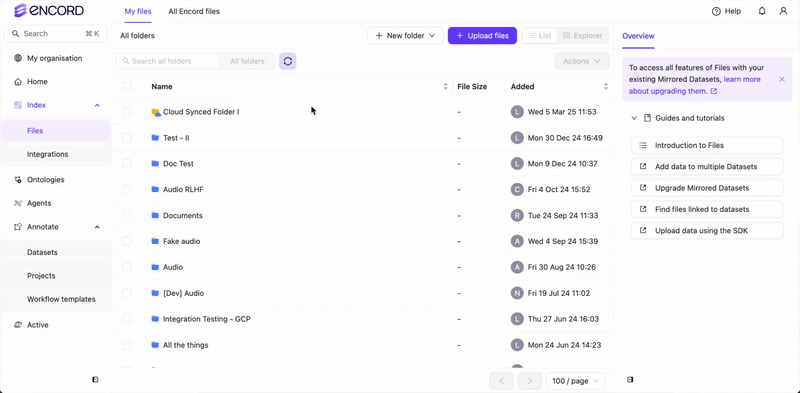Click the Home house icon
Screen dimensions: 800x393
pyautogui.click(x=18, y=82)
